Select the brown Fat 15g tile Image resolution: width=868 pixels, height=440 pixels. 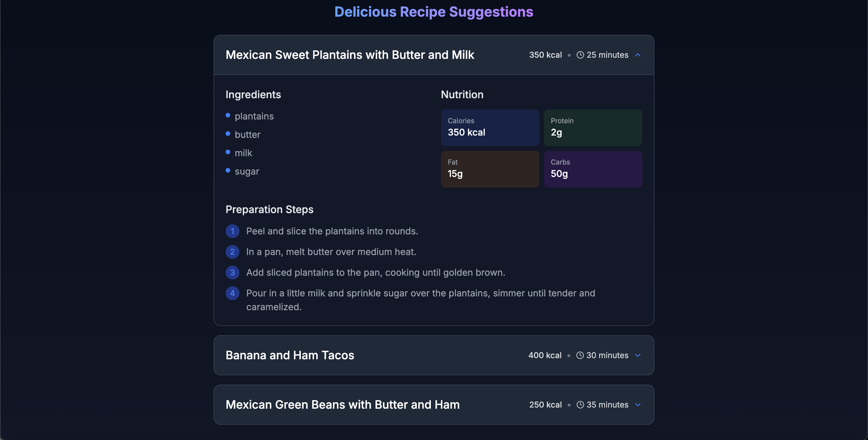coord(490,169)
